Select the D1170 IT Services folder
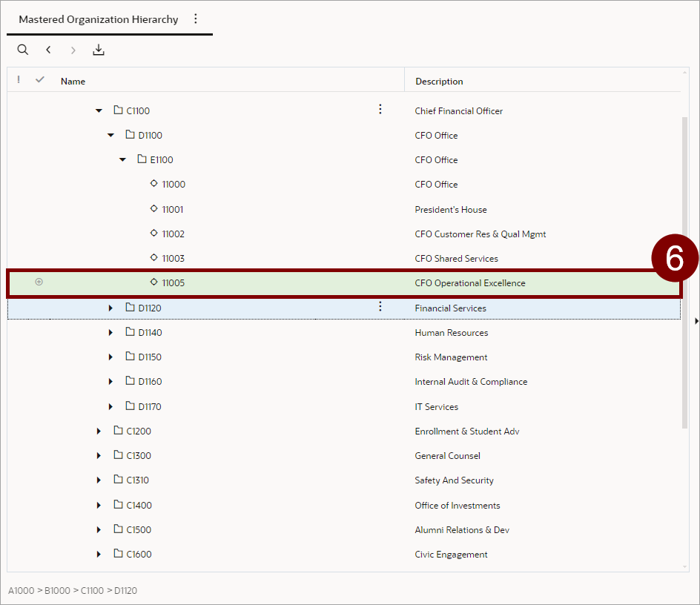The width and height of the screenshot is (700, 605). pos(149,407)
